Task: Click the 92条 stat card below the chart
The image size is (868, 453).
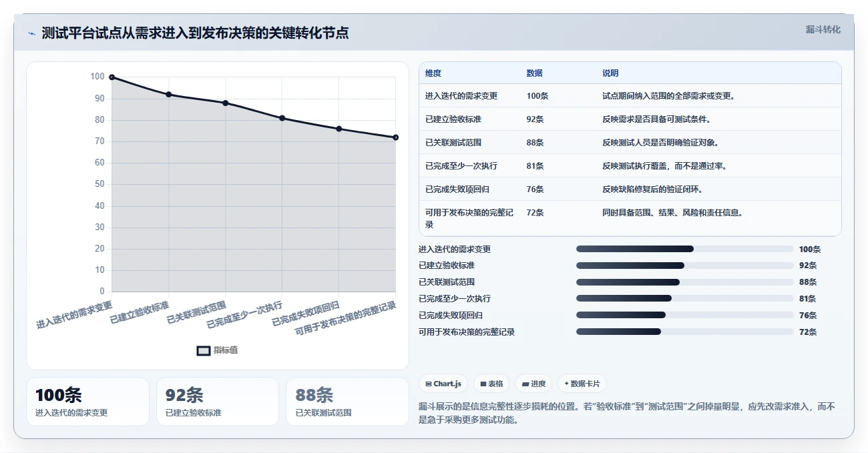Action: [217, 402]
